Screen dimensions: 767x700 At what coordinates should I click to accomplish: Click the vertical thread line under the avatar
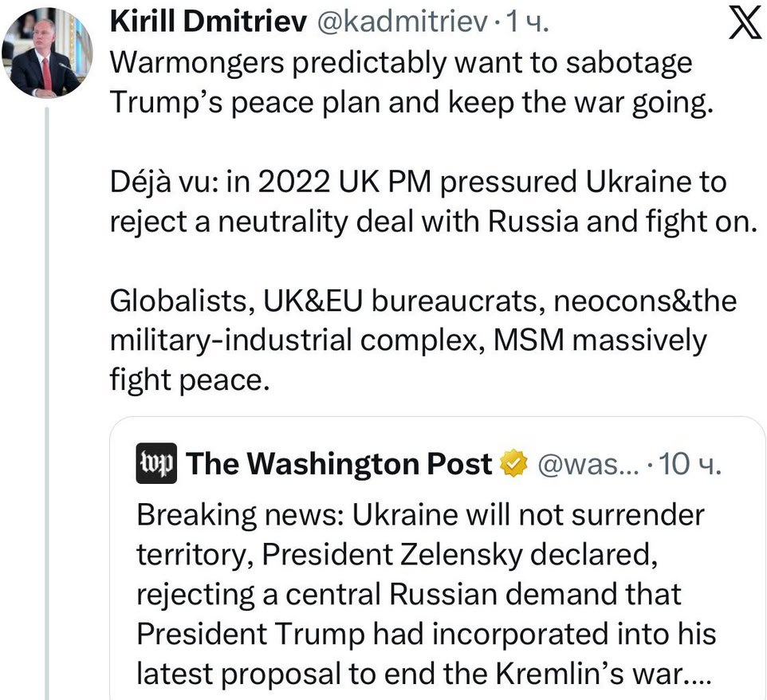pos(47,399)
